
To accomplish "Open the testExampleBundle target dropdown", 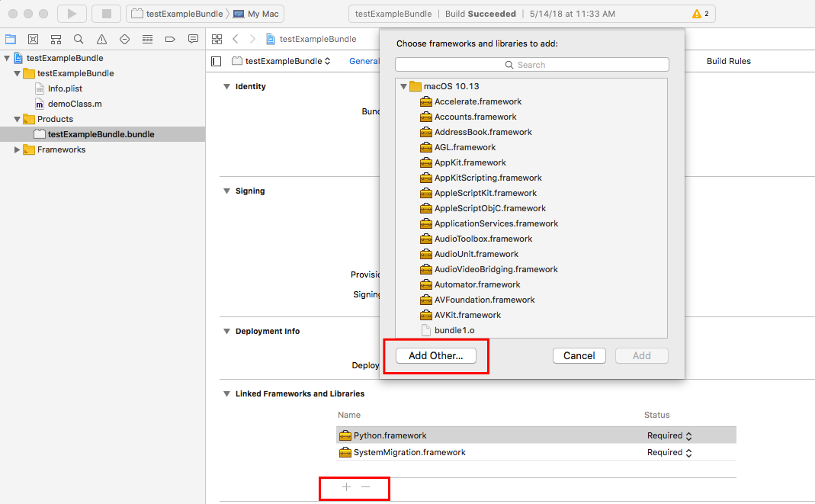I will point(282,61).
